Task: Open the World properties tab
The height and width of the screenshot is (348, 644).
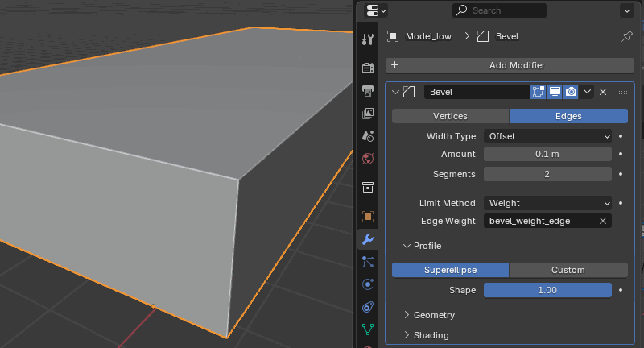Action: click(x=368, y=159)
